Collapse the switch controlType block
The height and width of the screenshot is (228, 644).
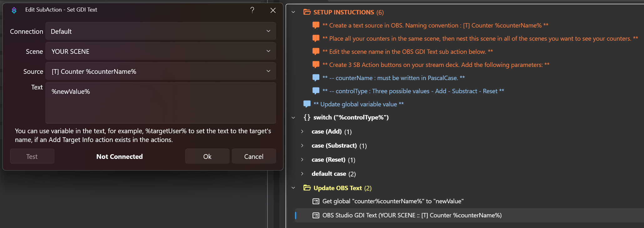(x=293, y=118)
